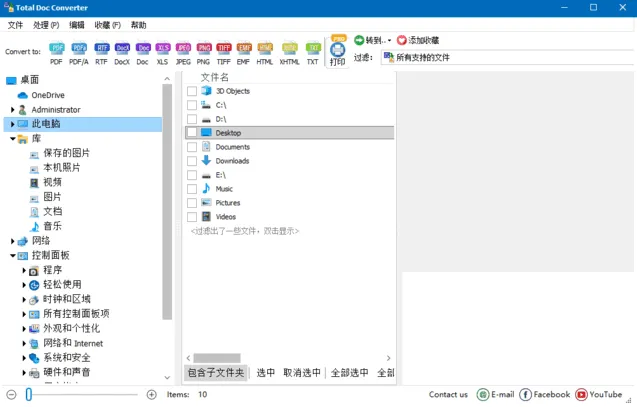
Task: Click the zoom slider handle
Action: tap(29, 394)
